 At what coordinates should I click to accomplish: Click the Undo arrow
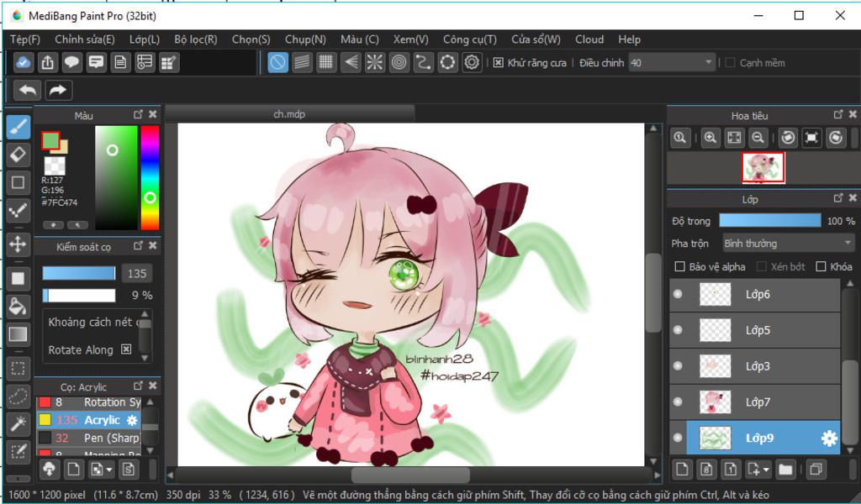[x=28, y=90]
